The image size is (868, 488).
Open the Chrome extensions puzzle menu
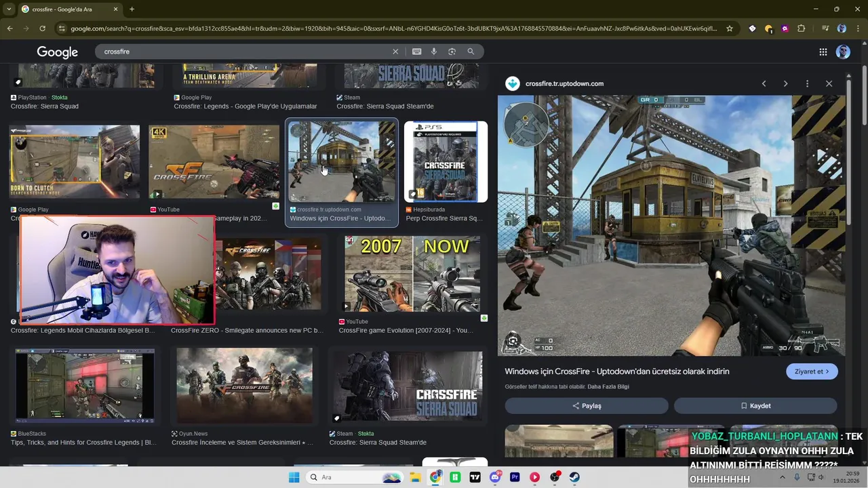click(x=802, y=28)
